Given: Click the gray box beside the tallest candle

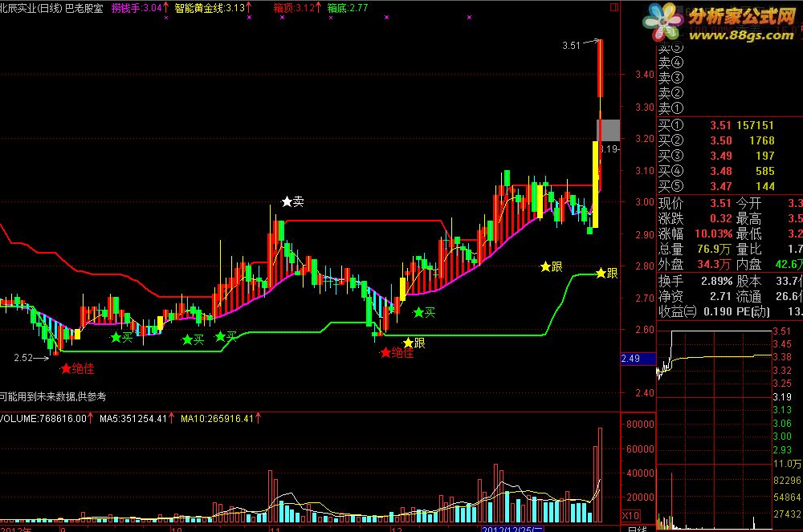Looking at the screenshot, I should pyautogui.click(x=608, y=130).
